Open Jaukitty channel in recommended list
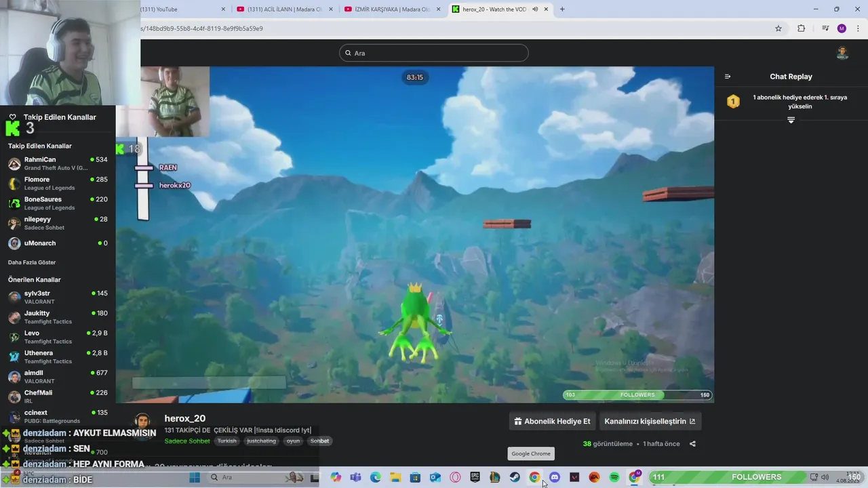 coord(58,317)
